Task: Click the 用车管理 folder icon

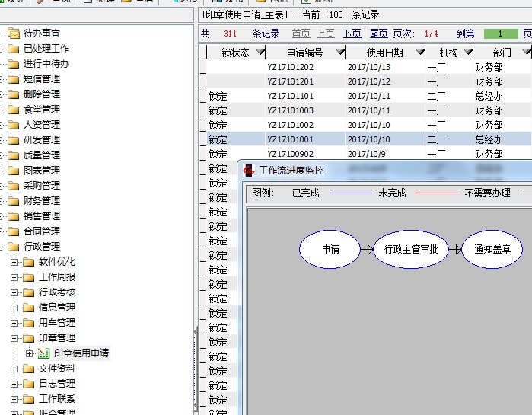Action: point(28,323)
